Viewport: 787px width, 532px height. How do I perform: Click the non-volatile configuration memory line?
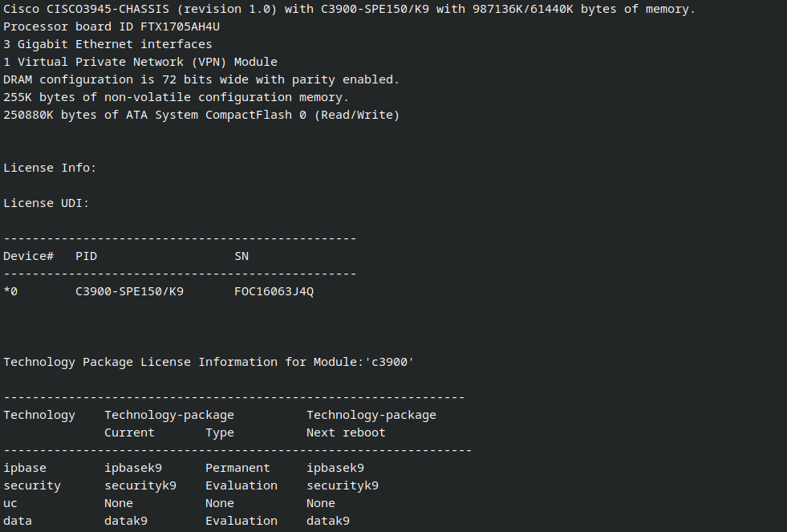pos(176,97)
